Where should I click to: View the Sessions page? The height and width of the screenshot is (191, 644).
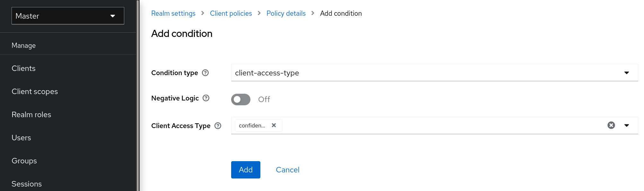[27, 184]
